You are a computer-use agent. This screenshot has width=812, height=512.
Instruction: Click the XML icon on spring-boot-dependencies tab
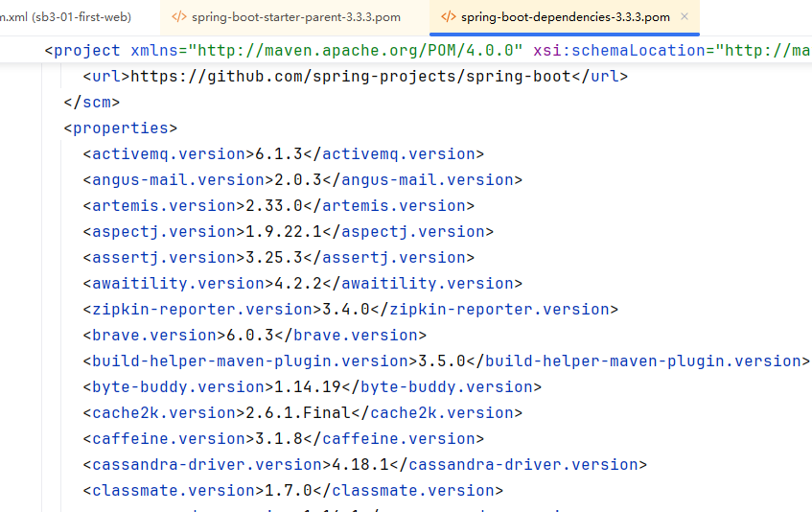pos(448,17)
